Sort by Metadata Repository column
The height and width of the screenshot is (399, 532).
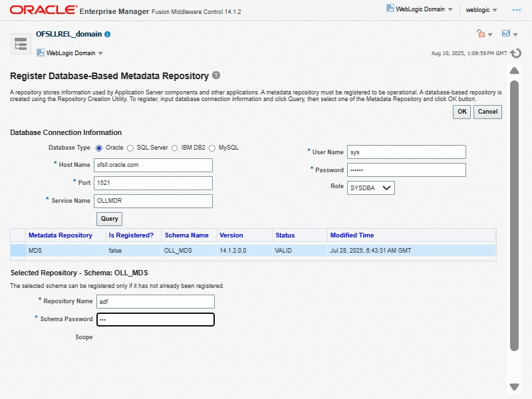pyautogui.click(x=61, y=235)
